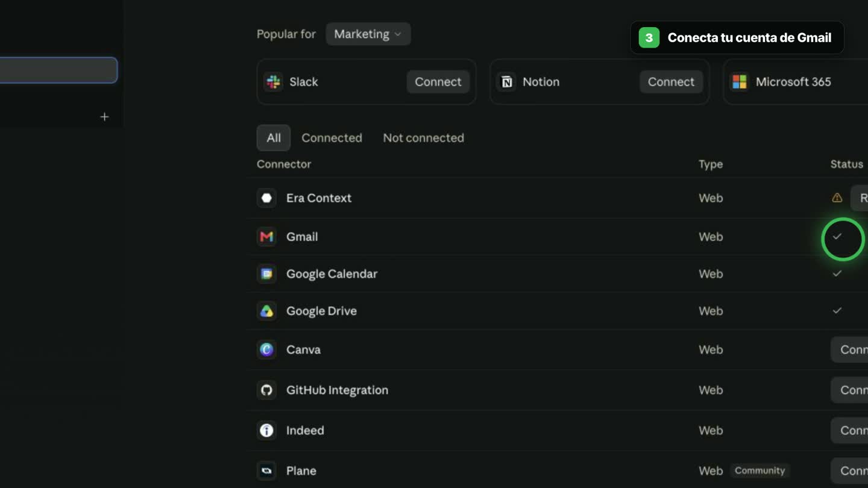Click Connect button for GitHub Integration
Image resolution: width=868 pixels, height=488 pixels.
click(849, 390)
